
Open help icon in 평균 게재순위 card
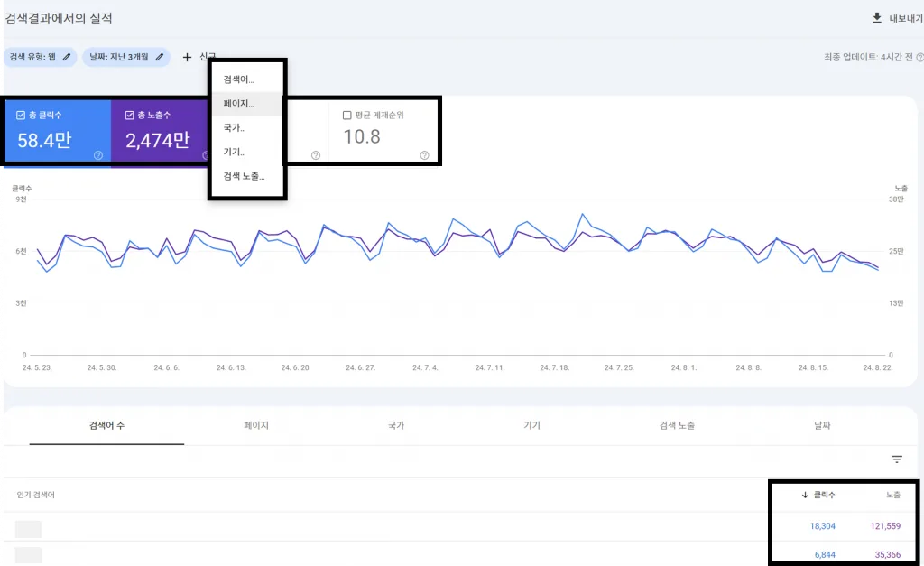[x=424, y=155]
